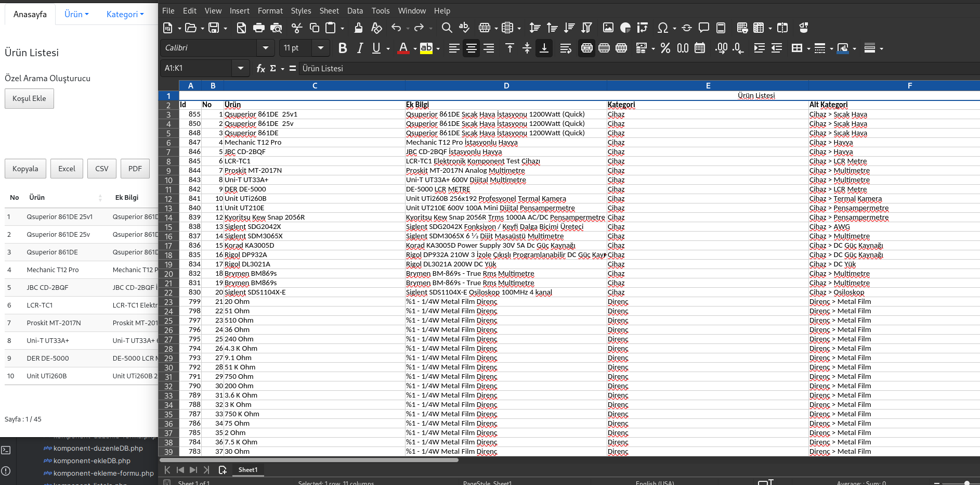Viewport: 980px width, 485px height.
Task: Open the Function Wizard fx
Action: (x=261, y=69)
